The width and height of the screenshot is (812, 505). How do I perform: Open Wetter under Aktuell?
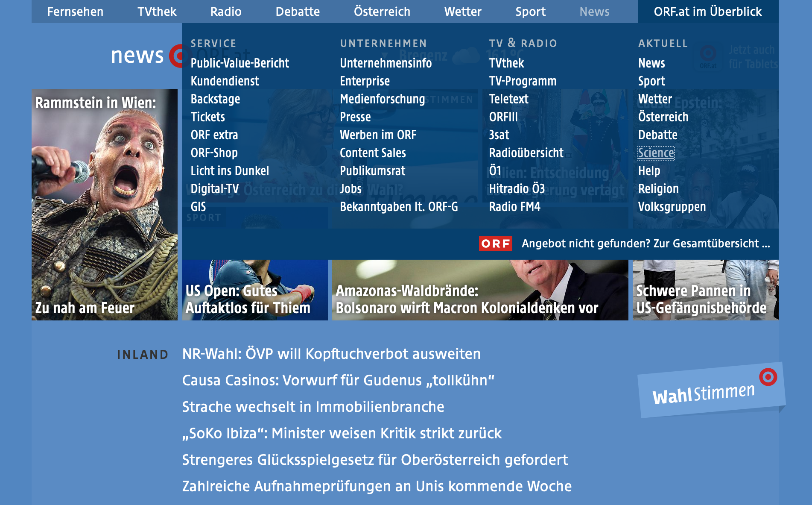pyautogui.click(x=655, y=99)
